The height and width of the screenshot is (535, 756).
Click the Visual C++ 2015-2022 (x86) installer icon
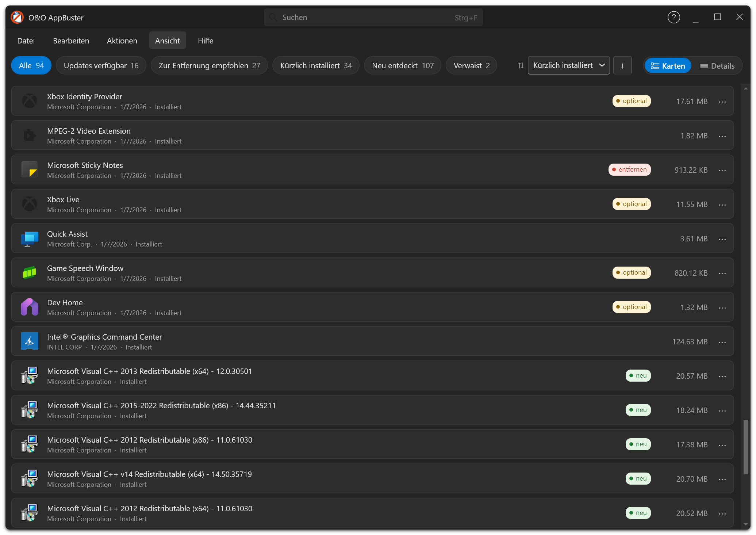pyautogui.click(x=30, y=410)
